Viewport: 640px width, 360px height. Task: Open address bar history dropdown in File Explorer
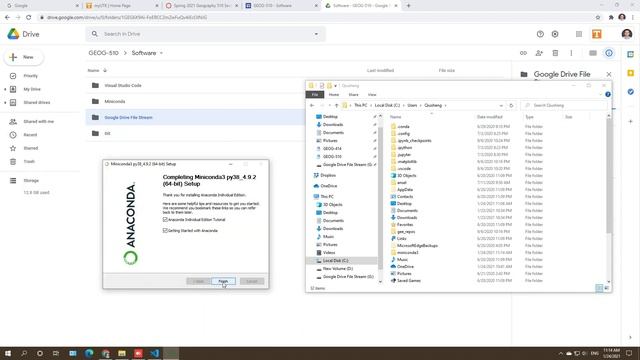501,105
